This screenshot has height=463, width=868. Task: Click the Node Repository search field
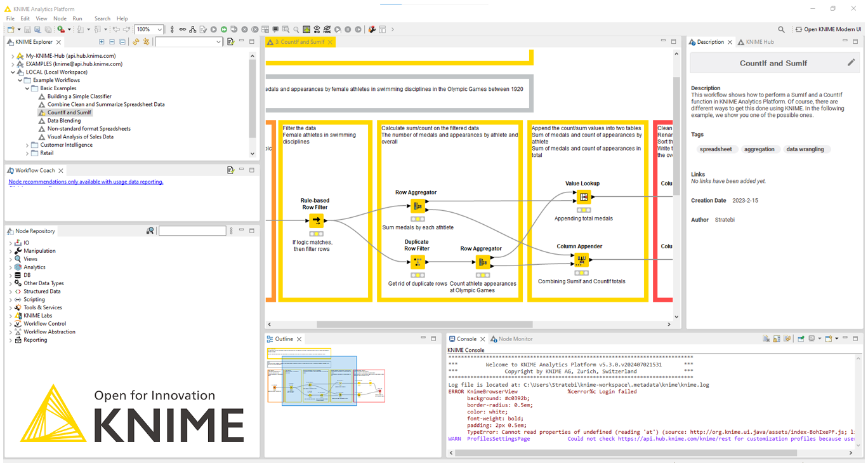(x=192, y=231)
